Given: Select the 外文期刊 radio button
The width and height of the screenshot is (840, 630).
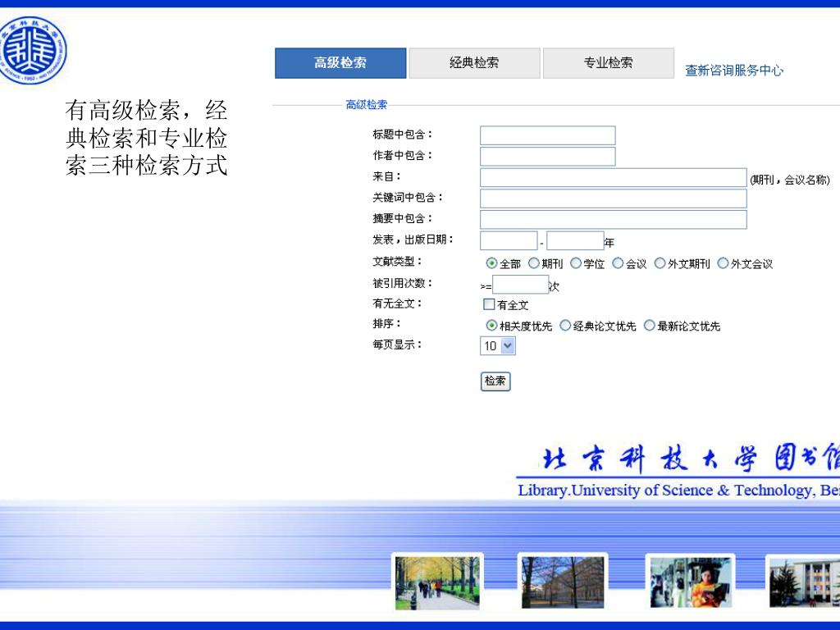Looking at the screenshot, I should click(x=660, y=263).
